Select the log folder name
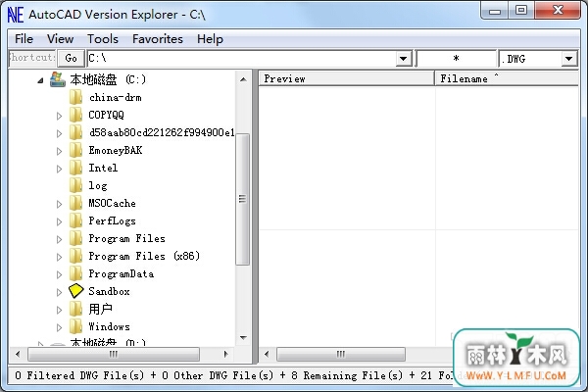 tap(98, 185)
